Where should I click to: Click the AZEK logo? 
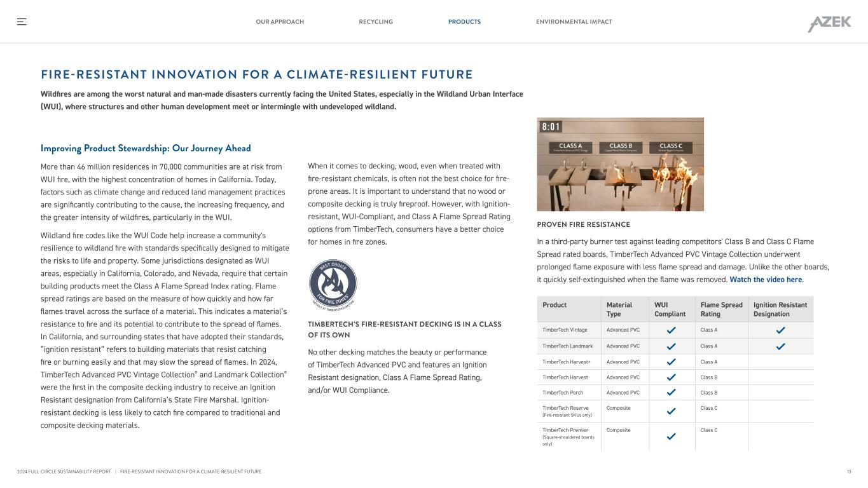(x=829, y=24)
